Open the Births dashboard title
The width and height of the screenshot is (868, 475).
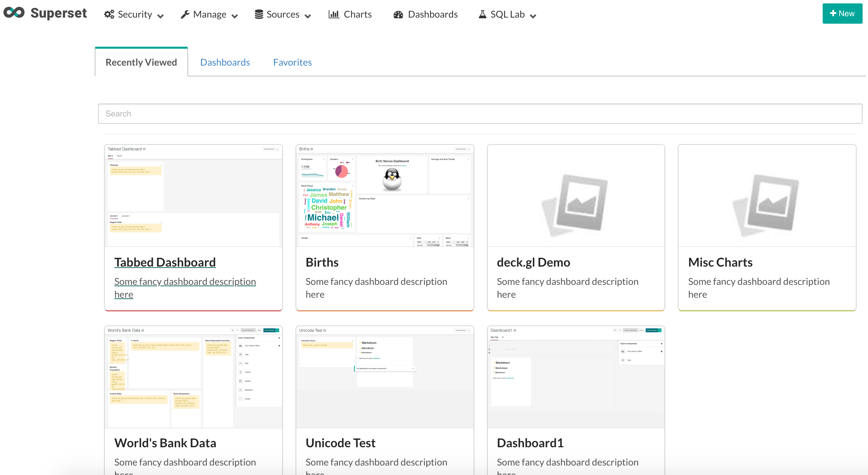click(322, 262)
